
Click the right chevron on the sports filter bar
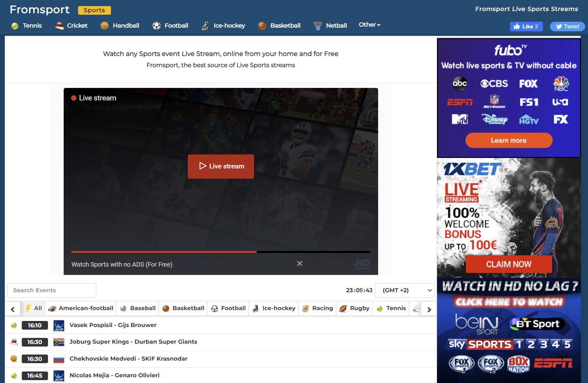pos(429,309)
